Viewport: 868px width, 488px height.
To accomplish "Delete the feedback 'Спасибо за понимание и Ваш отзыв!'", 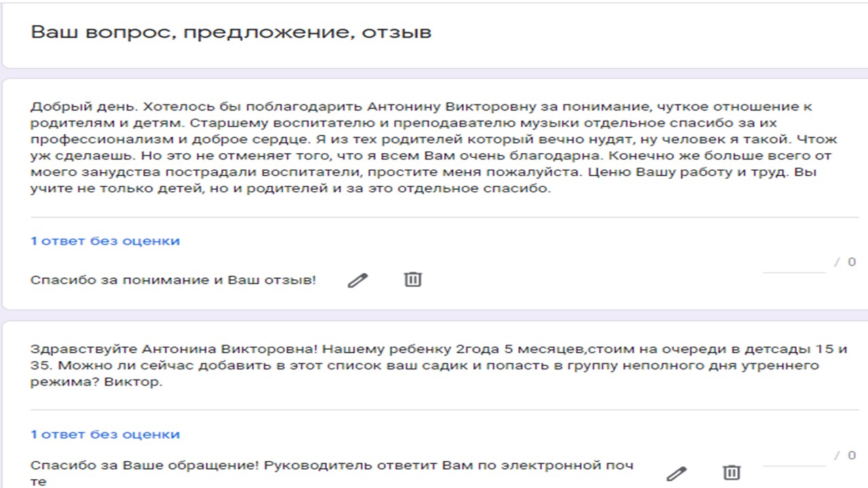I will click(413, 279).
